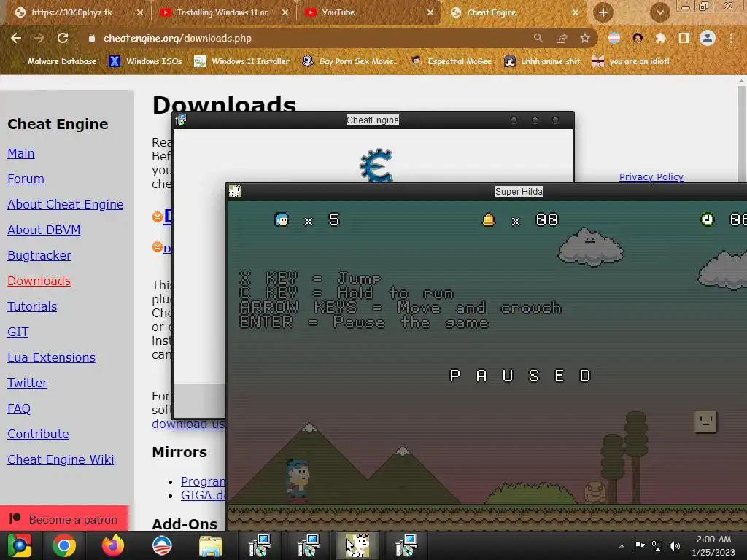Switch to the 3060playz.tk tab
Screen dimensions: 747x560
coord(72,12)
